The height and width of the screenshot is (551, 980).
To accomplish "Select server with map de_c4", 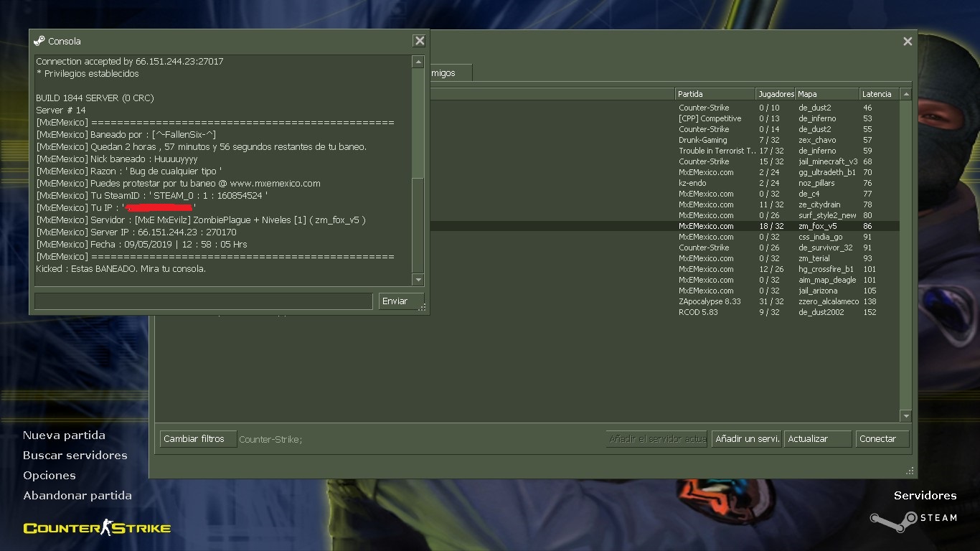I will click(664, 194).
